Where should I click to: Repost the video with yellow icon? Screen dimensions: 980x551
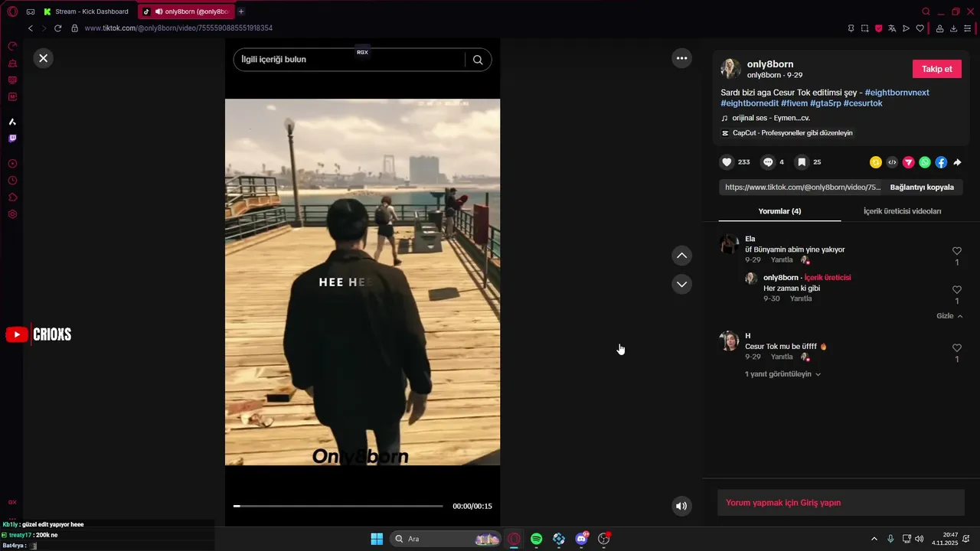click(x=876, y=162)
